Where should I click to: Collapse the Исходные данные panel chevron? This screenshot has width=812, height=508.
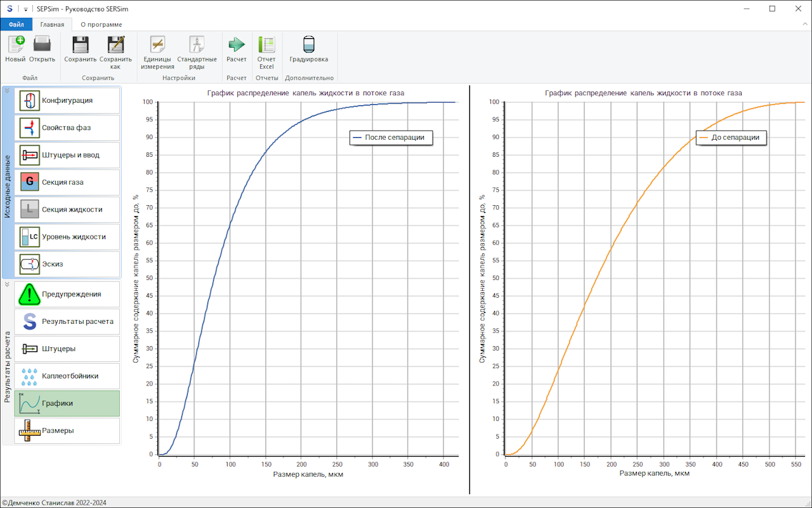pos(7,91)
